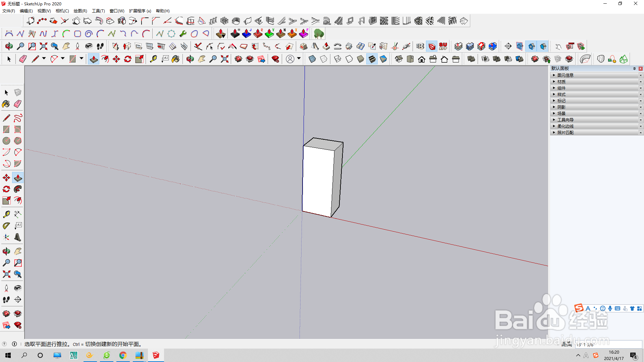Select the 3D Text tool
This screenshot has width=644, height=362.
18,237
